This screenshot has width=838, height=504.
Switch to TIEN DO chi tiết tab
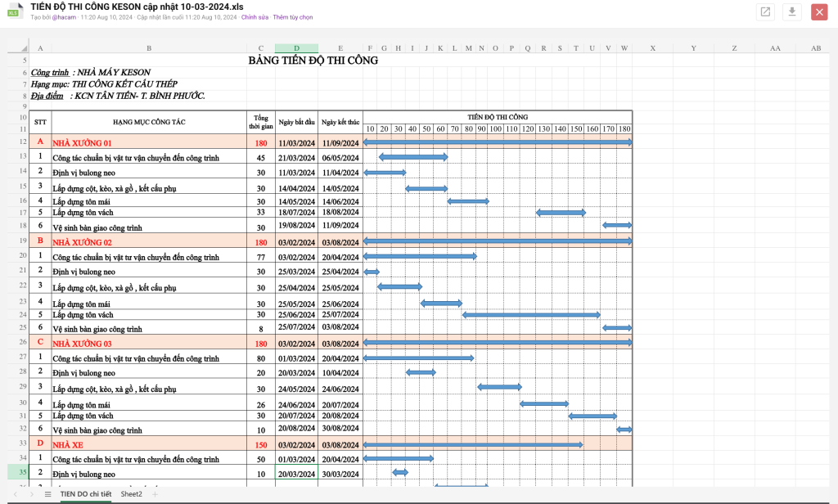[x=85, y=494]
